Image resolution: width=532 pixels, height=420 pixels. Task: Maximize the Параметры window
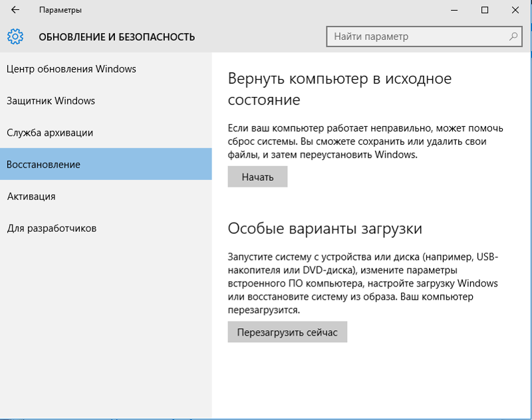tap(485, 10)
